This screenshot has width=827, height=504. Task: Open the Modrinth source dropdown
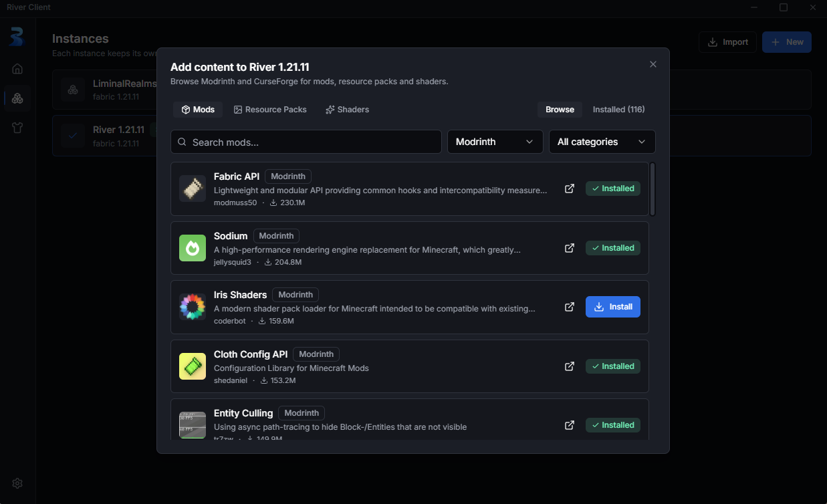(x=495, y=142)
